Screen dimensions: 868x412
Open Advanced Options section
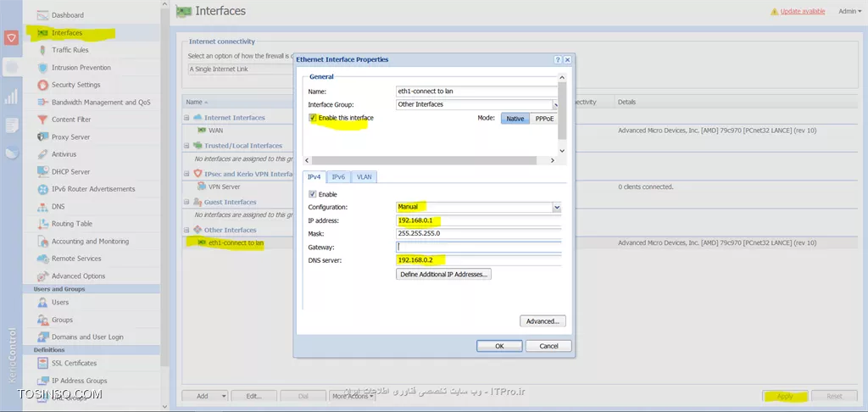click(x=78, y=276)
